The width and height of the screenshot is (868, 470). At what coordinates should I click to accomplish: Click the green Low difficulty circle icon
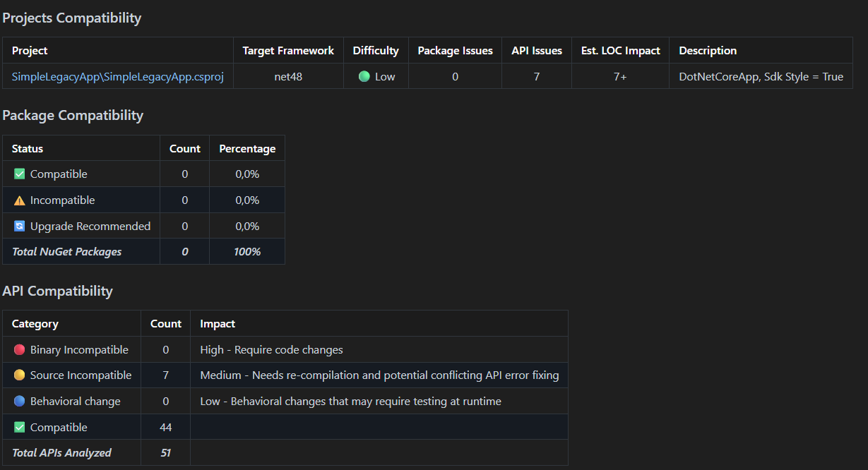tap(364, 76)
